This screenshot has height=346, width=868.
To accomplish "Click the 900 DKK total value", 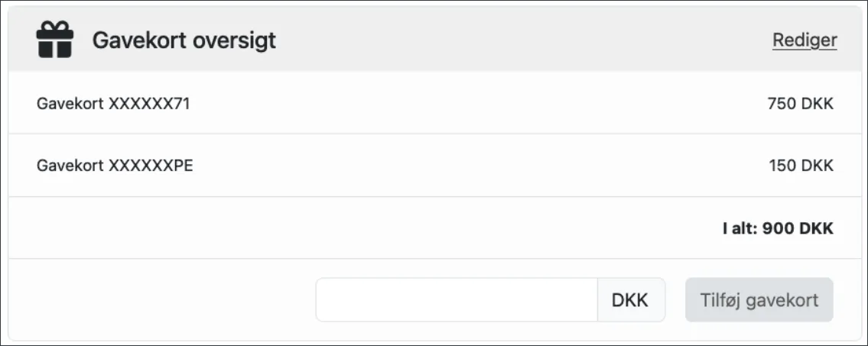I will [x=798, y=228].
